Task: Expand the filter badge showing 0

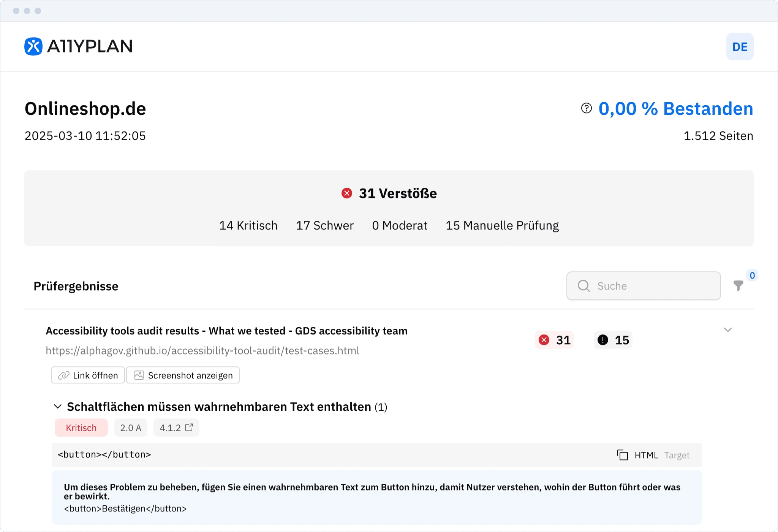Action: point(752,275)
